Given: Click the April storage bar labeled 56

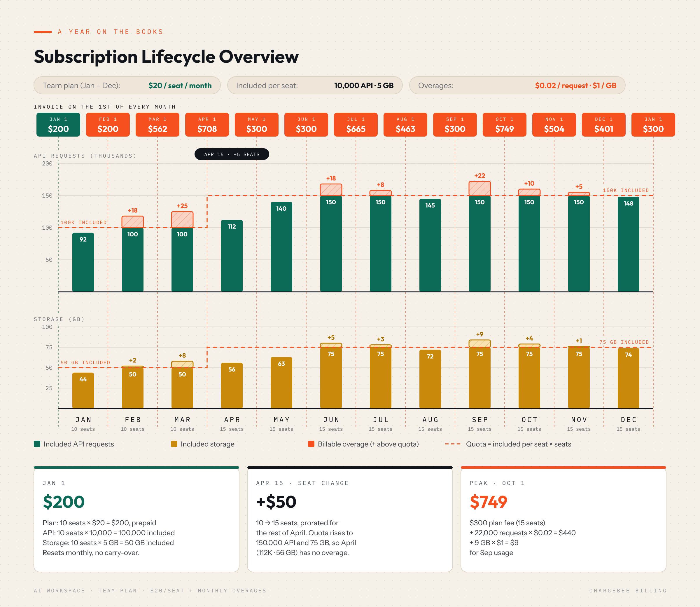Looking at the screenshot, I should coord(232,386).
